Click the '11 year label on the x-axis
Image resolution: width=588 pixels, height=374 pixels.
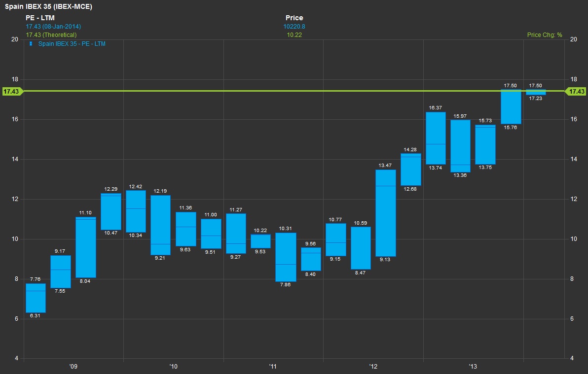tap(273, 367)
